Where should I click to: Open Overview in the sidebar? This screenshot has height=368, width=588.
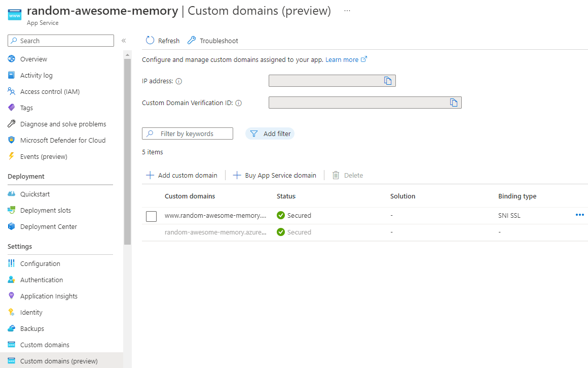(33, 59)
